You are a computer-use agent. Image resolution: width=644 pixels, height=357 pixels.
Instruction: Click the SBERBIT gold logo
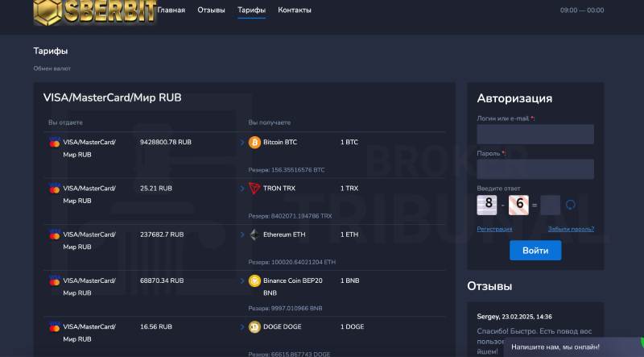95,12
